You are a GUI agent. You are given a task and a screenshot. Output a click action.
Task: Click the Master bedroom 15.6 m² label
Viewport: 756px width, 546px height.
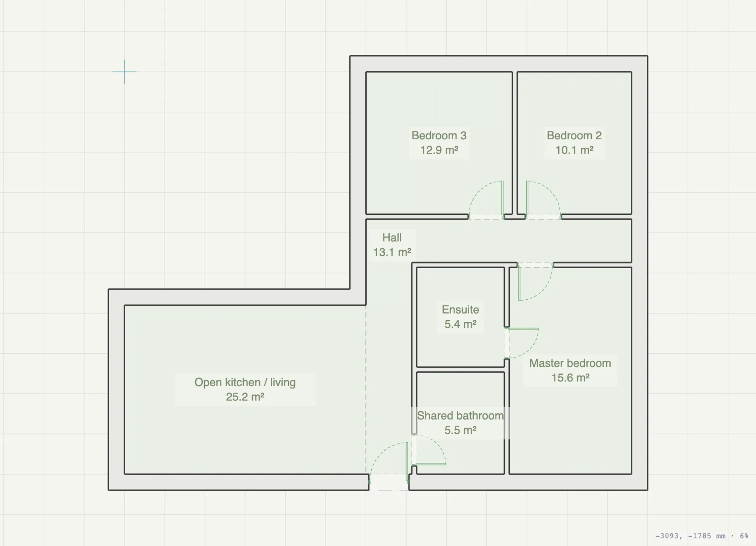pyautogui.click(x=570, y=370)
